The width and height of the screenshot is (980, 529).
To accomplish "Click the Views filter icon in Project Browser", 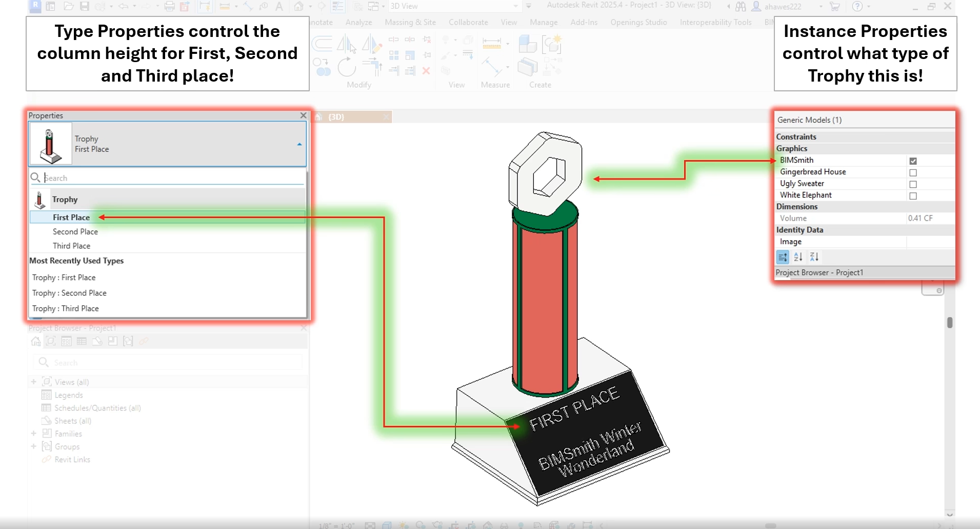I will (51, 341).
